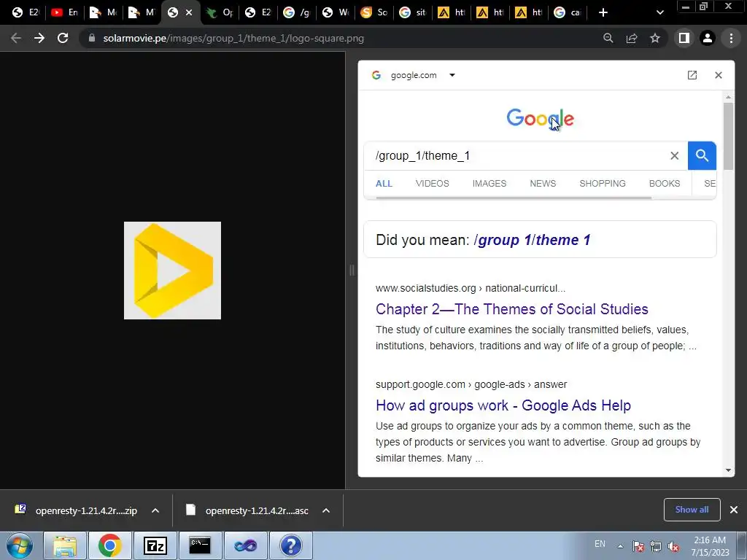Expand options for openresty asc download

point(326,510)
